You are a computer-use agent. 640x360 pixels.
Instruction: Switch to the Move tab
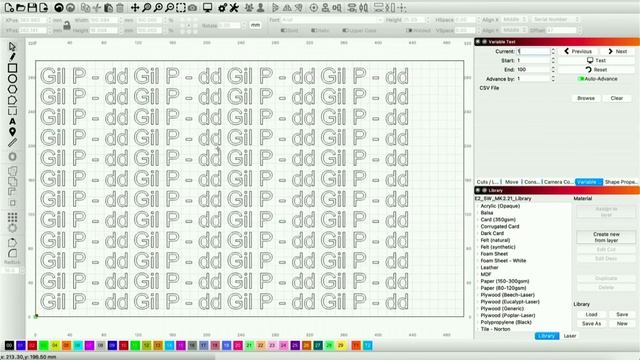click(511, 182)
